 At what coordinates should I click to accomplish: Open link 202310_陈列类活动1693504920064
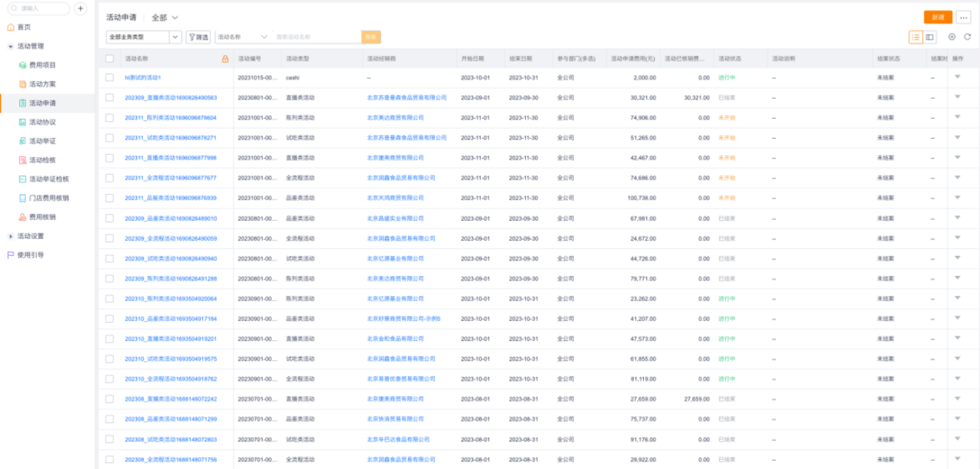[x=171, y=299]
